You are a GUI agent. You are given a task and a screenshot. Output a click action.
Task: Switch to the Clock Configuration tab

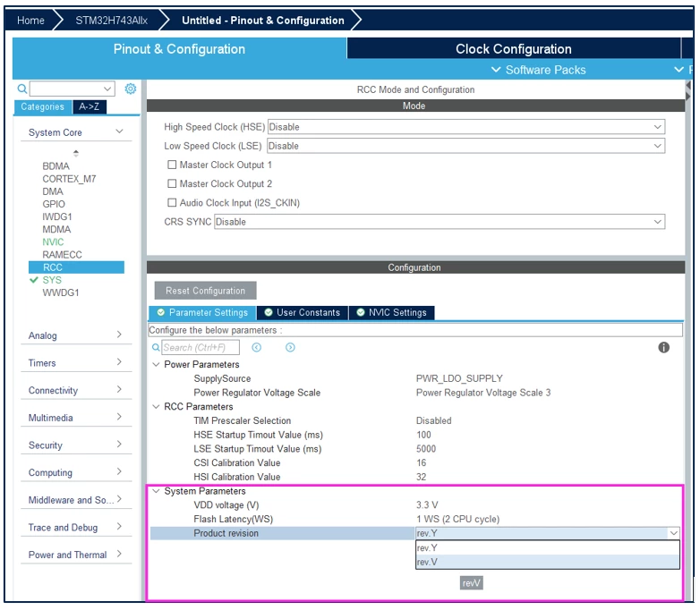pos(514,48)
